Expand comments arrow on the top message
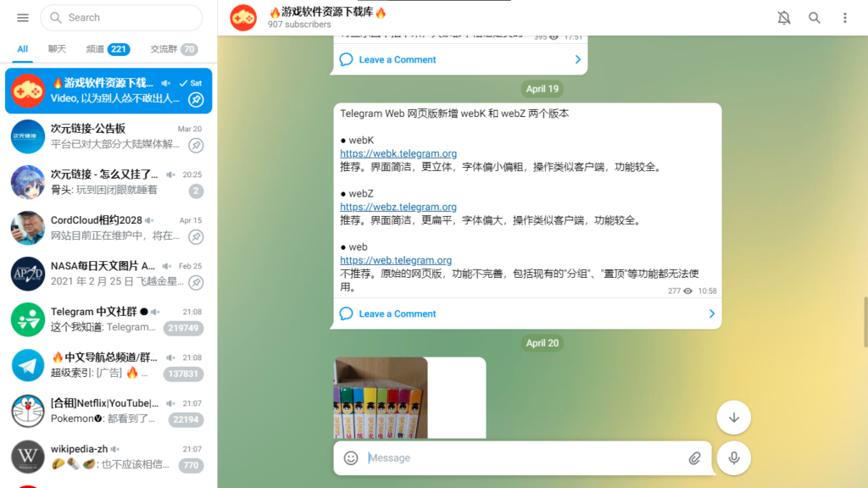Viewport: 868px width, 488px height. coord(577,59)
